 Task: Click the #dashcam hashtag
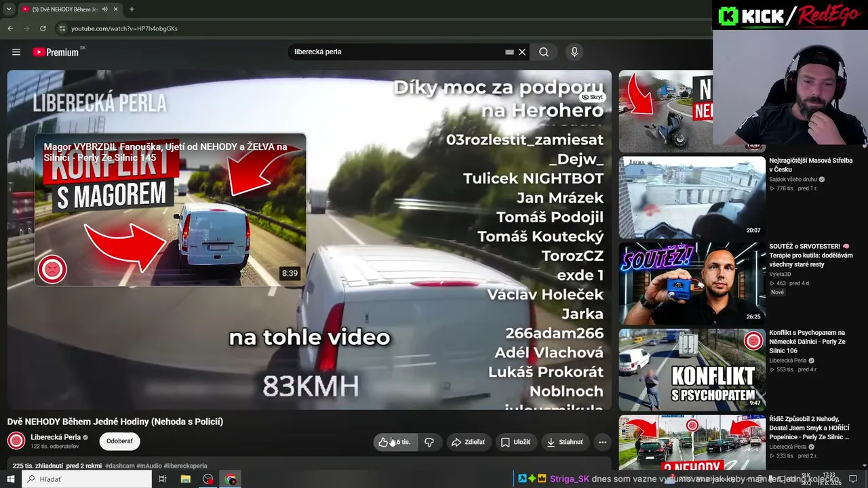[120, 466]
